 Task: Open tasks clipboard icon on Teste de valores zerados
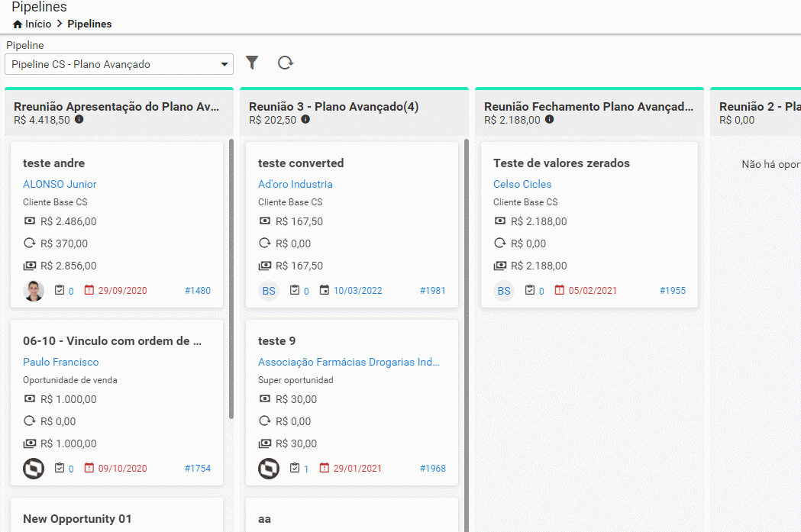pyautogui.click(x=530, y=290)
